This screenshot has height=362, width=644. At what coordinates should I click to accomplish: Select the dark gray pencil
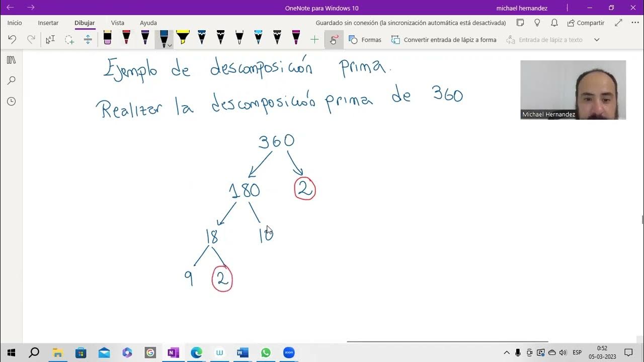point(277,38)
